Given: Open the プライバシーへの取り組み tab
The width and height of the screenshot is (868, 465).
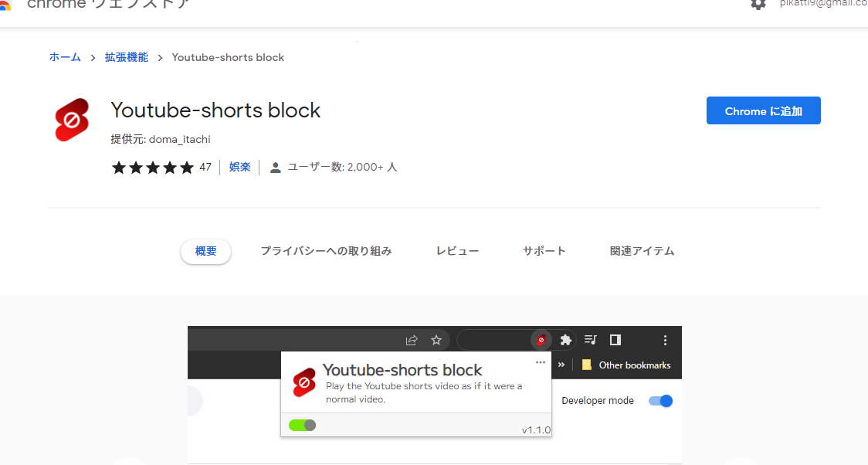Looking at the screenshot, I should pos(326,251).
